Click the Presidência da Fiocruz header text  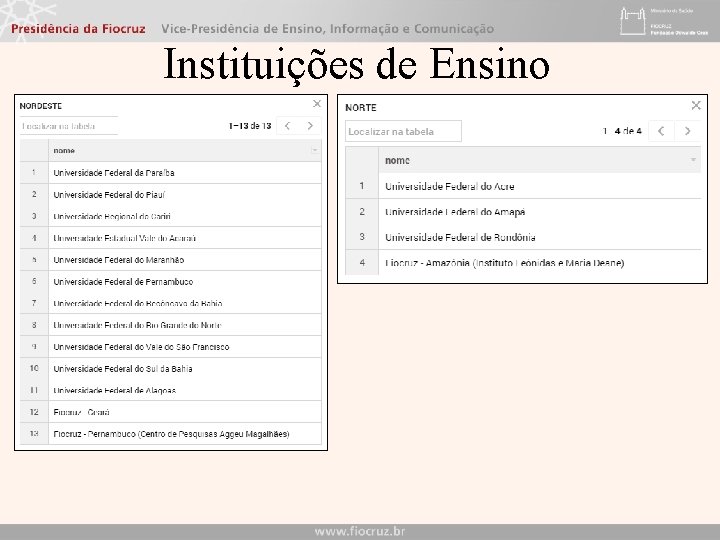coord(78,28)
